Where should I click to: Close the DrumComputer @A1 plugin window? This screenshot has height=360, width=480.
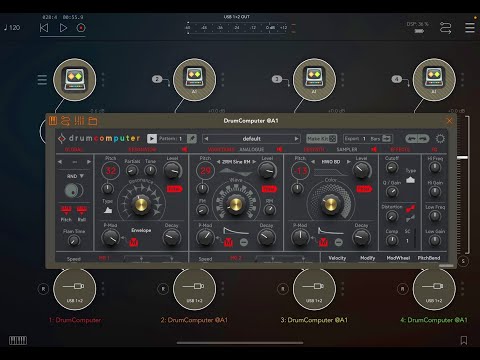click(x=449, y=121)
